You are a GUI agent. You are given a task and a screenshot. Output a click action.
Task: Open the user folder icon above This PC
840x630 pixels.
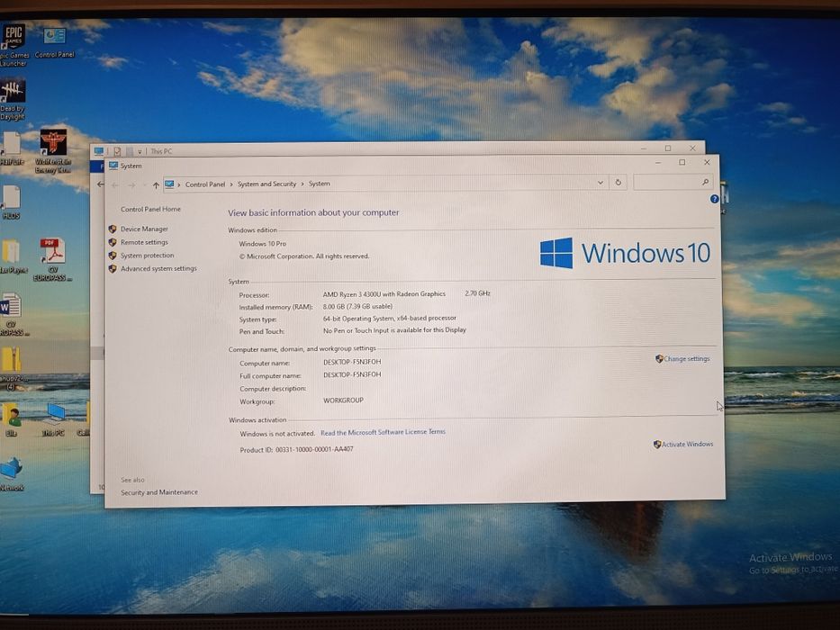point(11,420)
